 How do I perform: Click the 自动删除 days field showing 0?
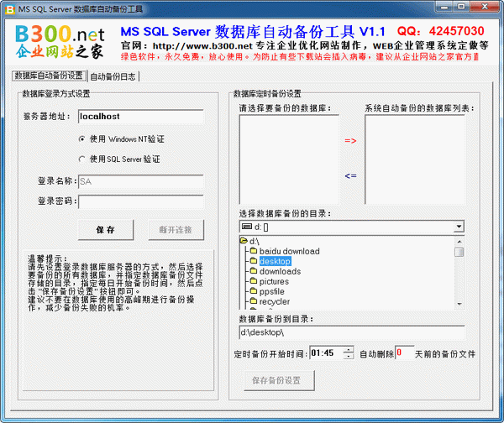pos(404,352)
